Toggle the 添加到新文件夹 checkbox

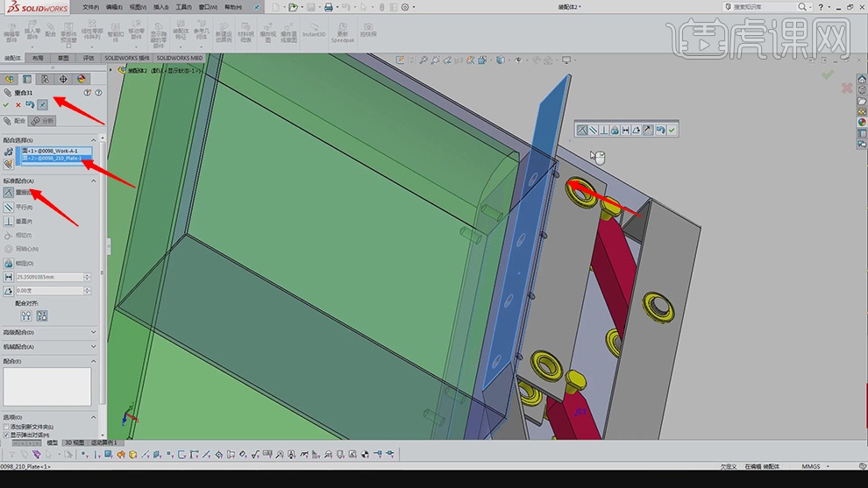pos(6,427)
